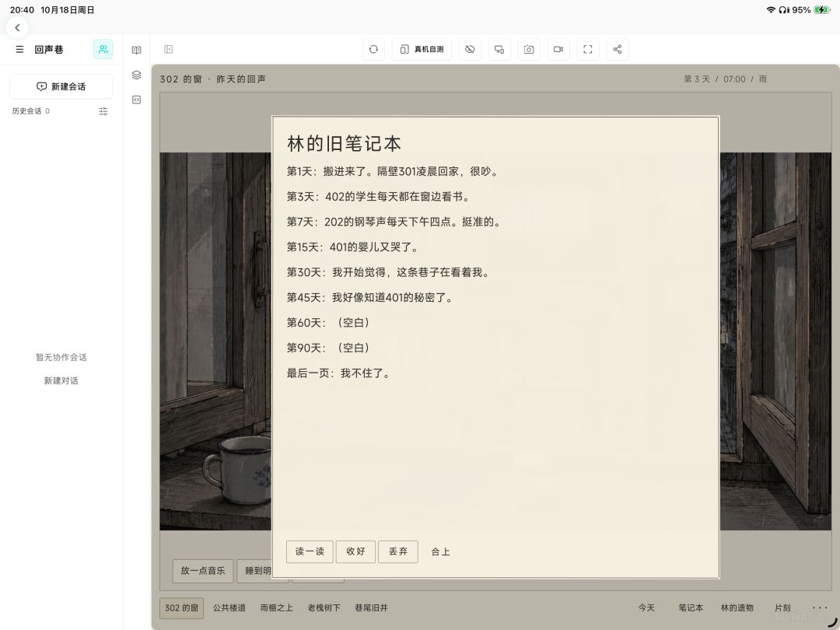Viewport: 840px width, 630px height.
Task: Click the battery status icon
Action: [822, 9]
